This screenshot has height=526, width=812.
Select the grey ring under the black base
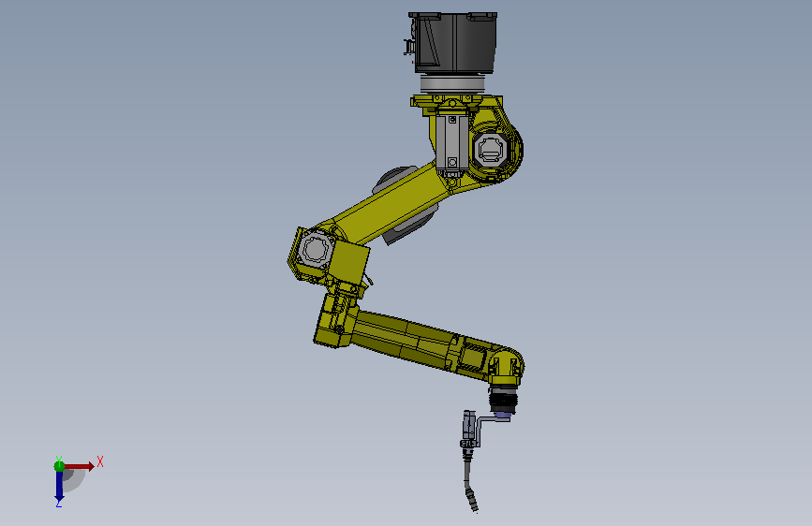(452, 84)
